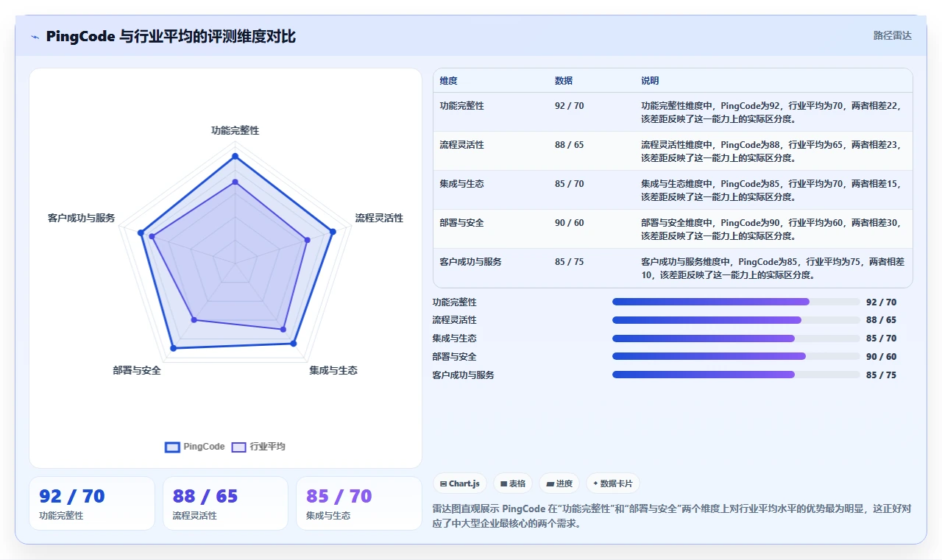
Task: Click the 集成与生态 radar axis label
Action: [333, 371]
